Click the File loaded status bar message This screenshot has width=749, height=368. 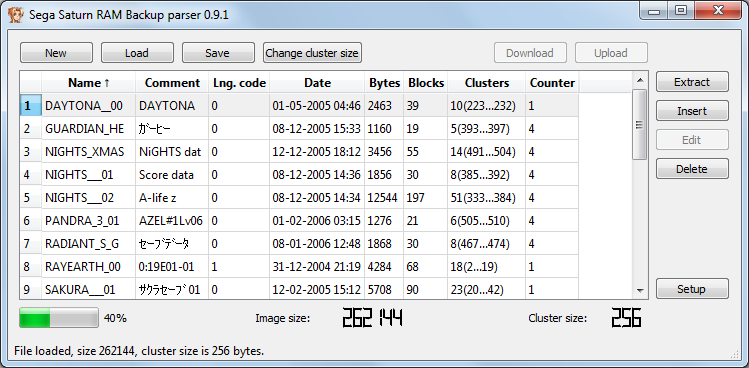pos(139,351)
